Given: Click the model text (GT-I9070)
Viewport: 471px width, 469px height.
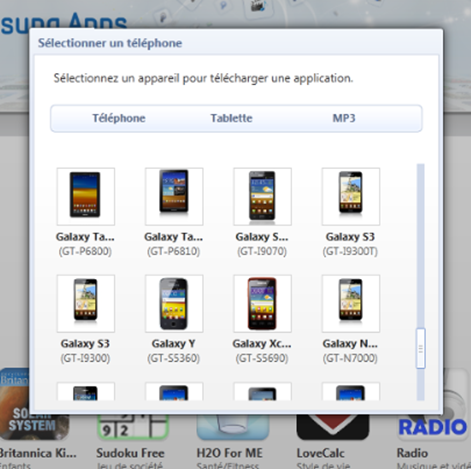Looking at the screenshot, I should pyautogui.click(x=262, y=251).
